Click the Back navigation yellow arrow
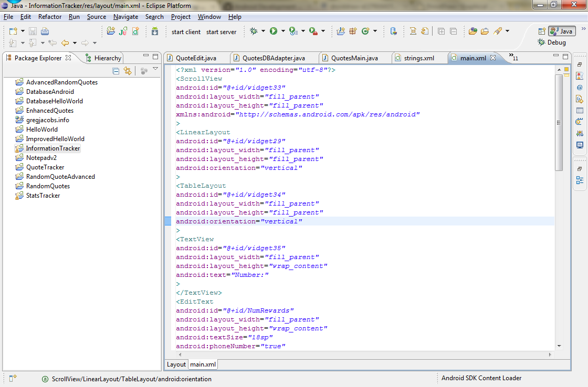 tap(65, 43)
